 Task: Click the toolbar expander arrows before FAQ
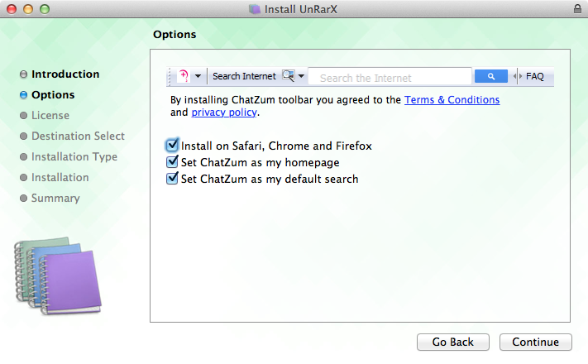coord(519,76)
